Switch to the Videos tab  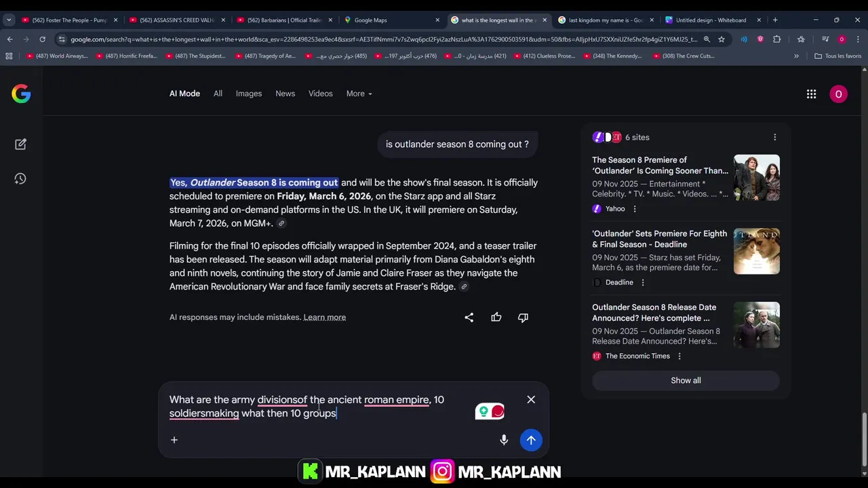[321, 94]
